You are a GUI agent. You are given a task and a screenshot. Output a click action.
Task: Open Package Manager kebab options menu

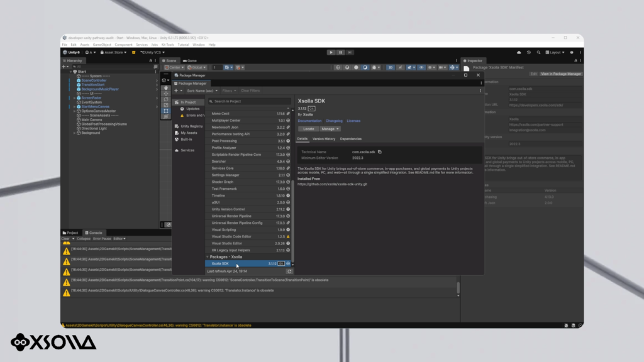coord(481,84)
